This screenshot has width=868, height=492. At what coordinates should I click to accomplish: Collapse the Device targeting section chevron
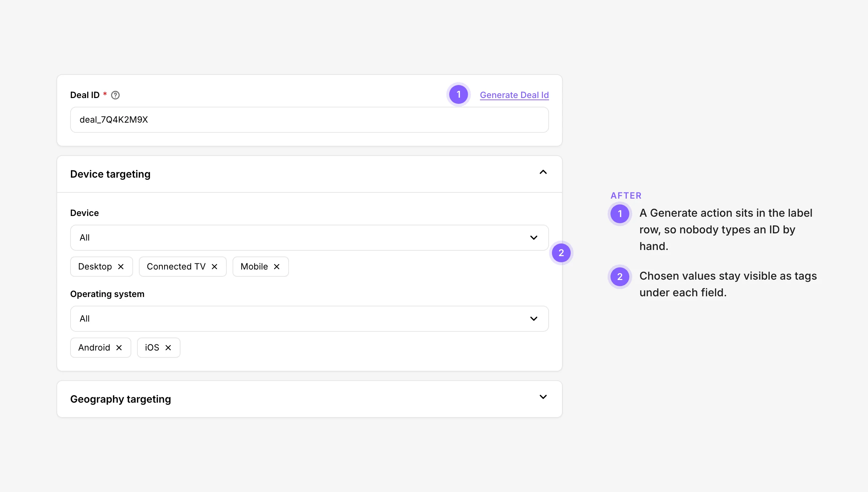[x=543, y=172]
